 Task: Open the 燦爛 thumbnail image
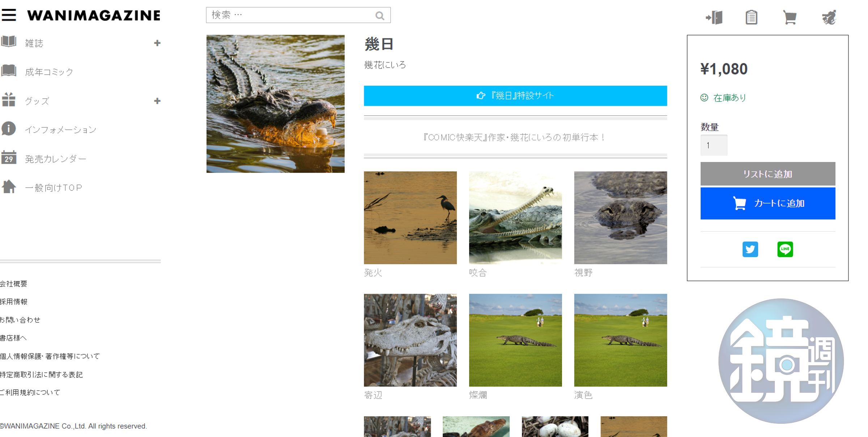click(x=515, y=340)
